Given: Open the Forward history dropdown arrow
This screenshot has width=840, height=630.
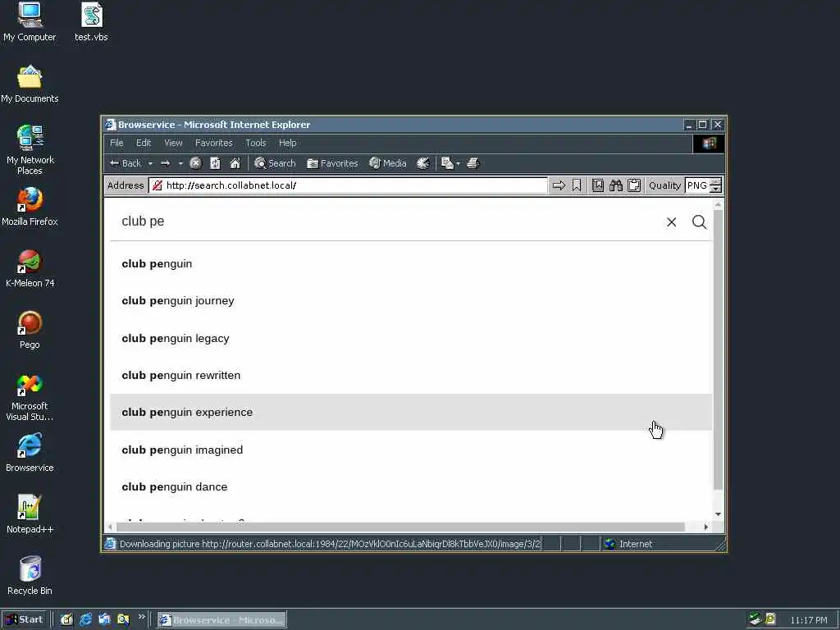Looking at the screenshot, I should point(180,163).
